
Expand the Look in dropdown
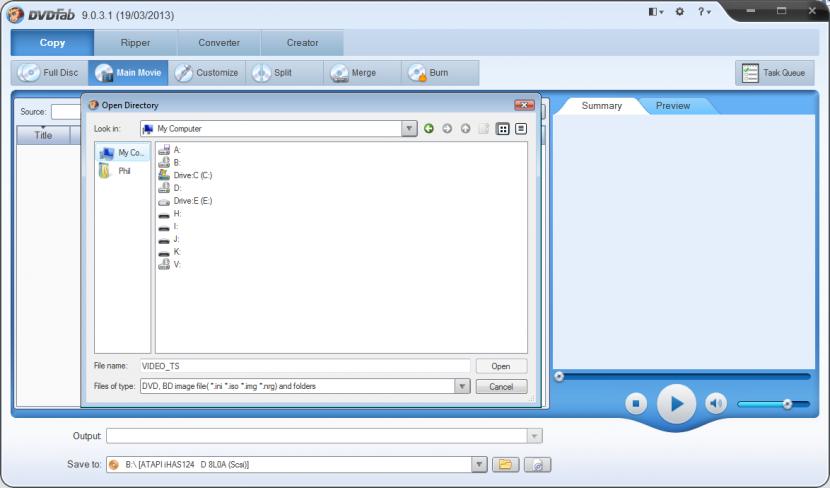click(409, 129)
